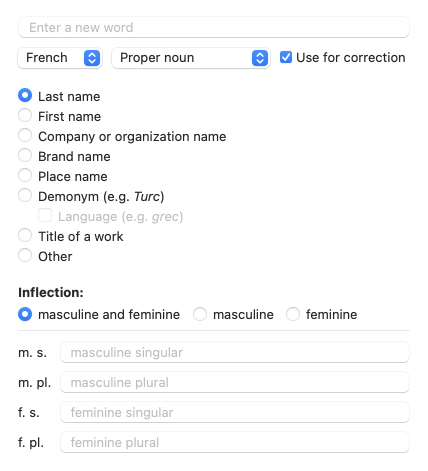Open the French language dropdown
This screenshot has height=471, width=428.
[60, 58]
